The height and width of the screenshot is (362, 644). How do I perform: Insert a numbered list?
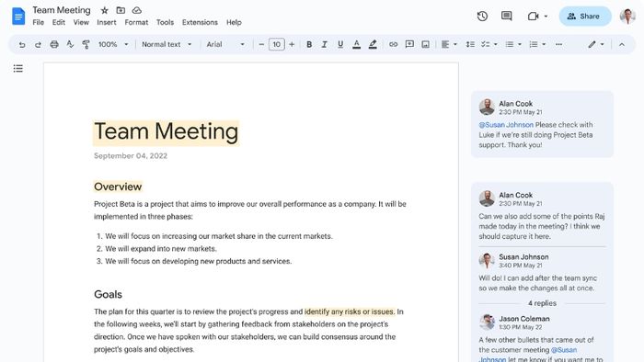point(534,44)
